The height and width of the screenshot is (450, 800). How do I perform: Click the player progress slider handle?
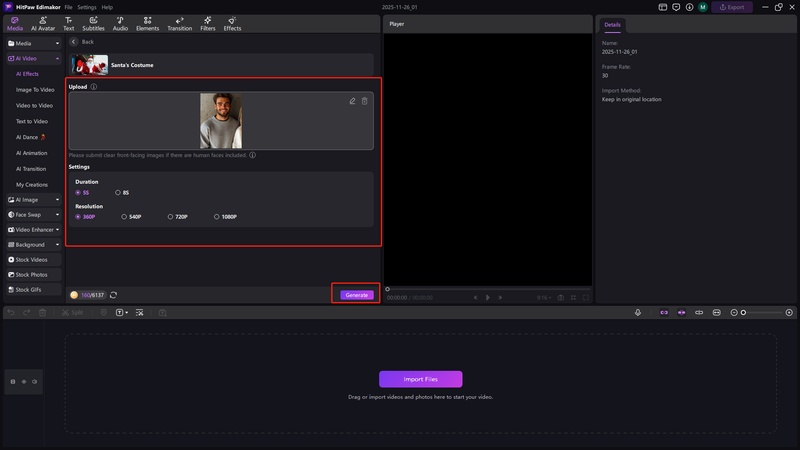point(387,289)
